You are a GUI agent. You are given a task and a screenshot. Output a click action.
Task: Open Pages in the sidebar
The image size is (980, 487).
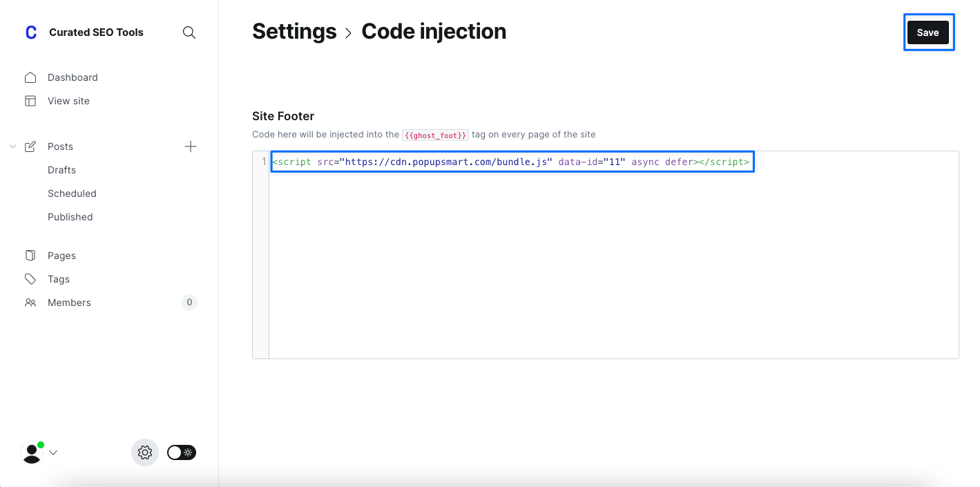pyautogui.click(x=61, y=256)
